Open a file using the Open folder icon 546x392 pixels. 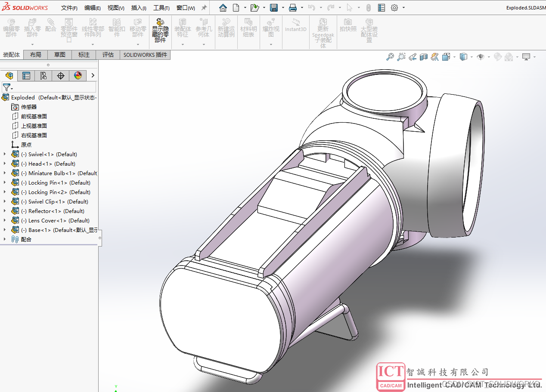(254, 8)
